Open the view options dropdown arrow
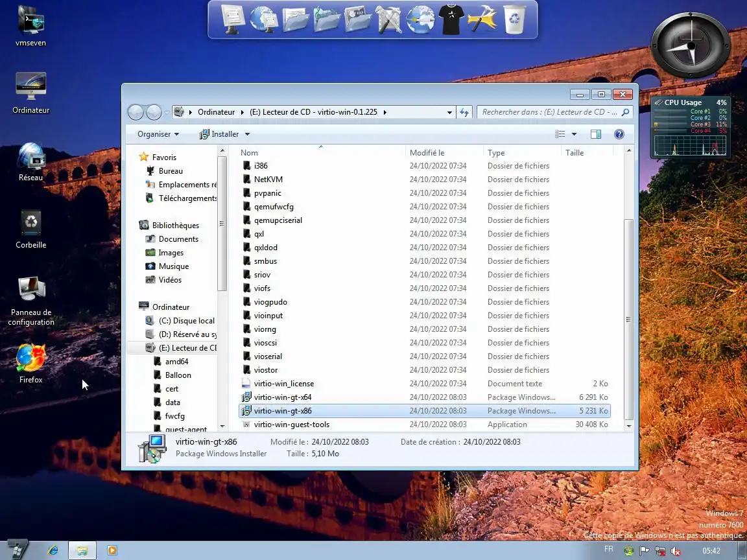The height and width of the screenshot is (560, 747). 574,134
